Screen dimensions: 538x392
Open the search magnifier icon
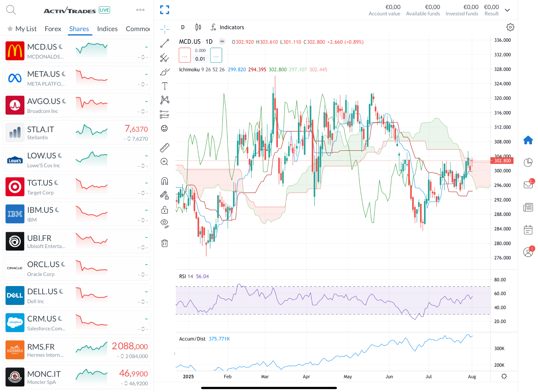11,10
